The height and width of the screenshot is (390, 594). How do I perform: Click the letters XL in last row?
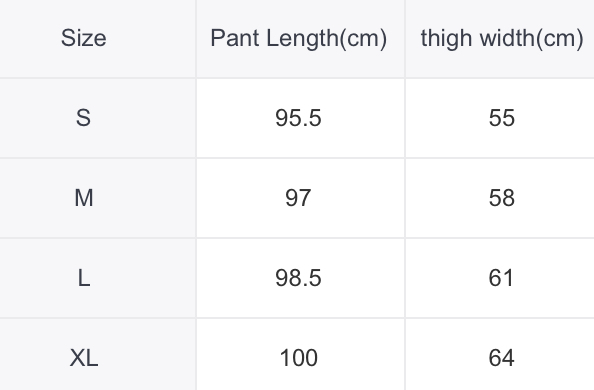84,358
